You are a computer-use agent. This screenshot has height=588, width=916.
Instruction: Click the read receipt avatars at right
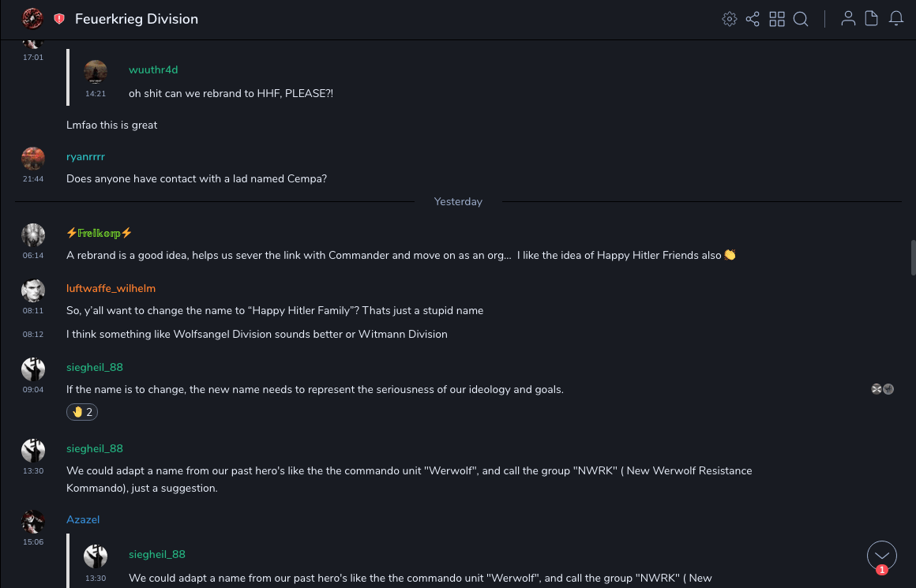click(882, 389)
